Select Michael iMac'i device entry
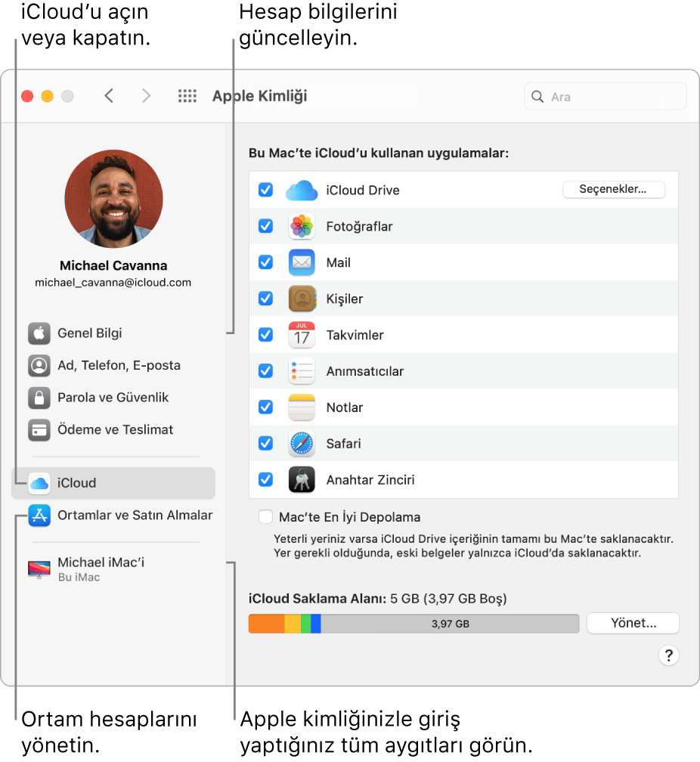 pos(113,569)
